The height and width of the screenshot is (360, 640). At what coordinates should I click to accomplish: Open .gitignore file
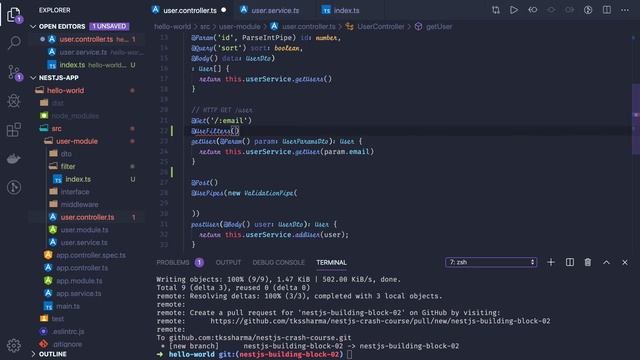point(67,344)
